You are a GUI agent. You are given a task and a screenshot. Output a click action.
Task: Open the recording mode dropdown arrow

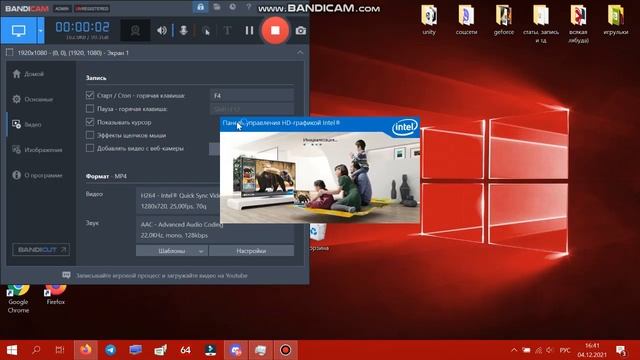[40, 31]
